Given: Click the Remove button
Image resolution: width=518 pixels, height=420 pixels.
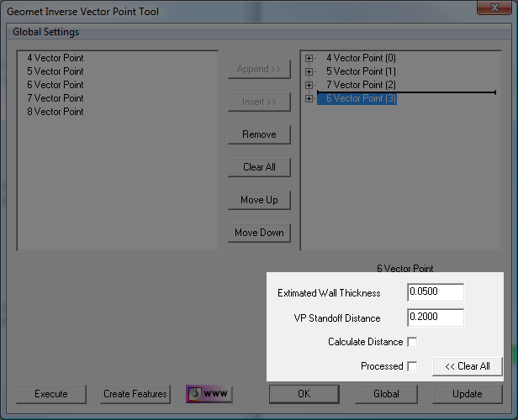Looking at the screenshot, I should pyautogui.click(x=259, y=134).
